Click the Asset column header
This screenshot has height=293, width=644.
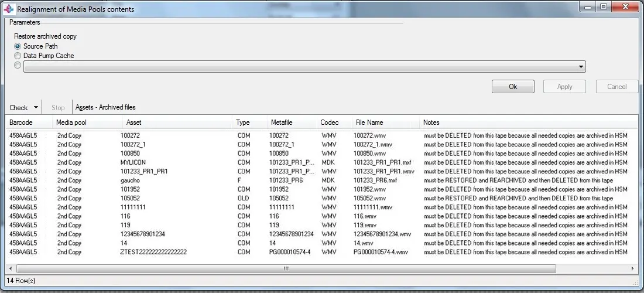point(133,122)
